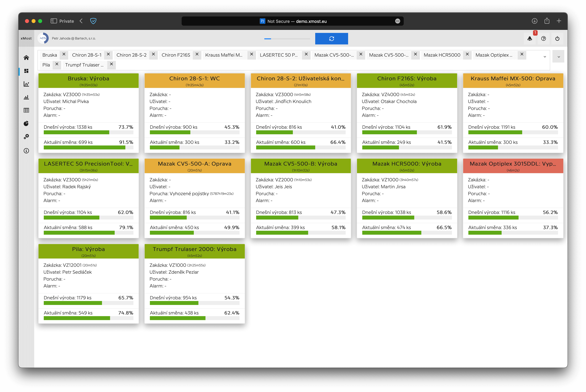Viewport: 586px width, 392px height.
Task: Expand the machine multiselect dropdown arrow
Action: 545,57
